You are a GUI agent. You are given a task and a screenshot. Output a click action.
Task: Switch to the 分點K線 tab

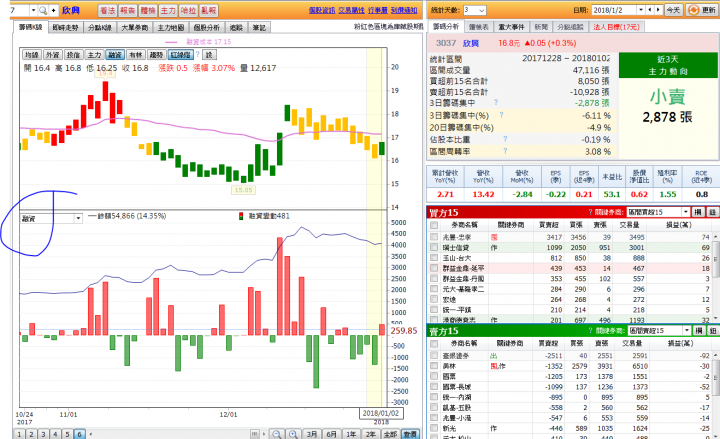(x=100, y=28)
